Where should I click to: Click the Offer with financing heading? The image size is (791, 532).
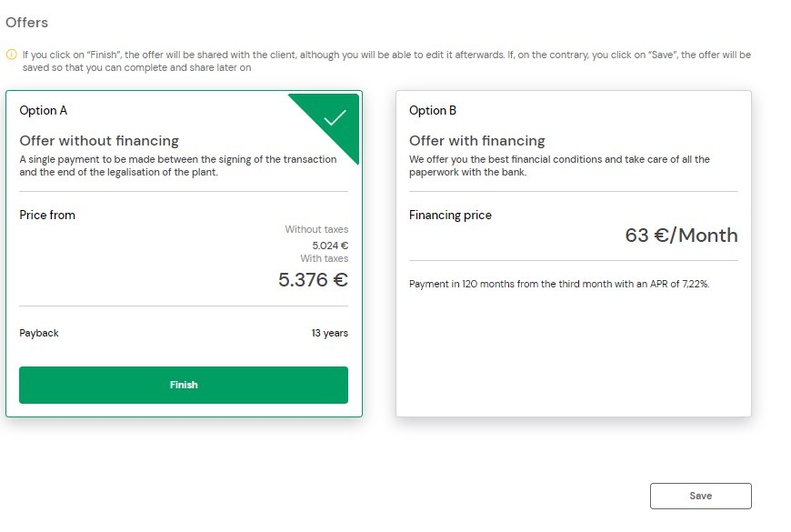click(477, 141)
